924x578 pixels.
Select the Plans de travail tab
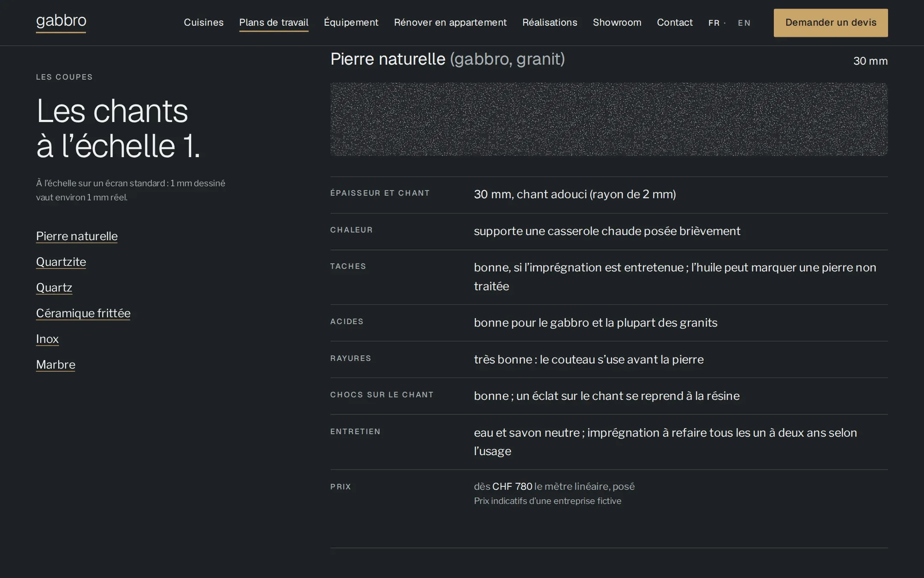[x=274, y=23]
